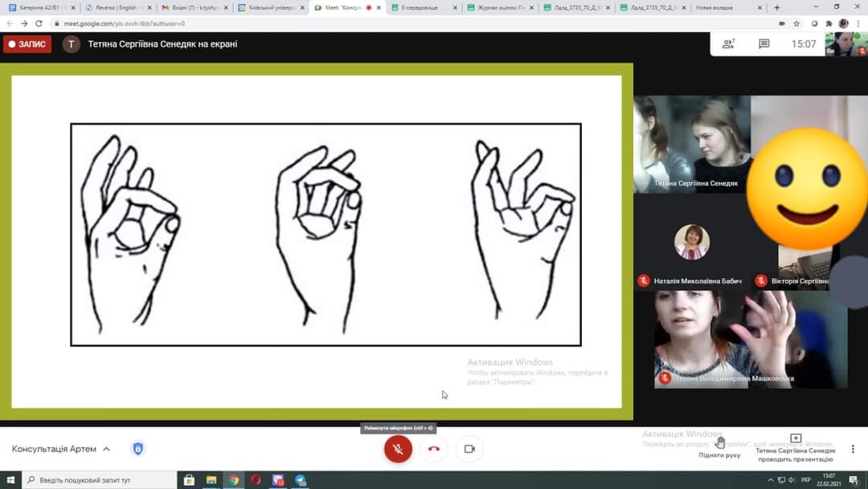868x489 pixels.
Task: Open the Chrome profile avatar
Action: (844, 24)
